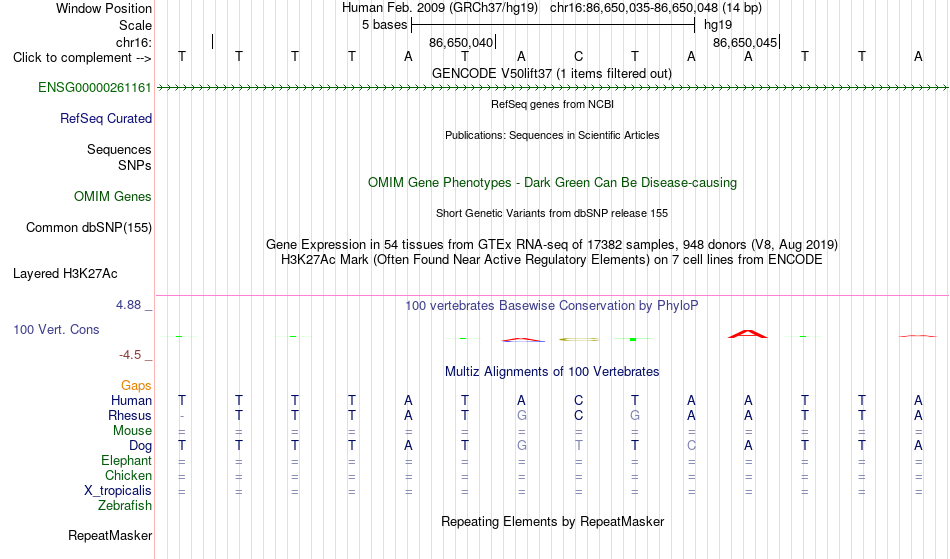Click the GTEx Gene Expression track title
This screenshot has height=559, width=950.
[x=552, y=245]
